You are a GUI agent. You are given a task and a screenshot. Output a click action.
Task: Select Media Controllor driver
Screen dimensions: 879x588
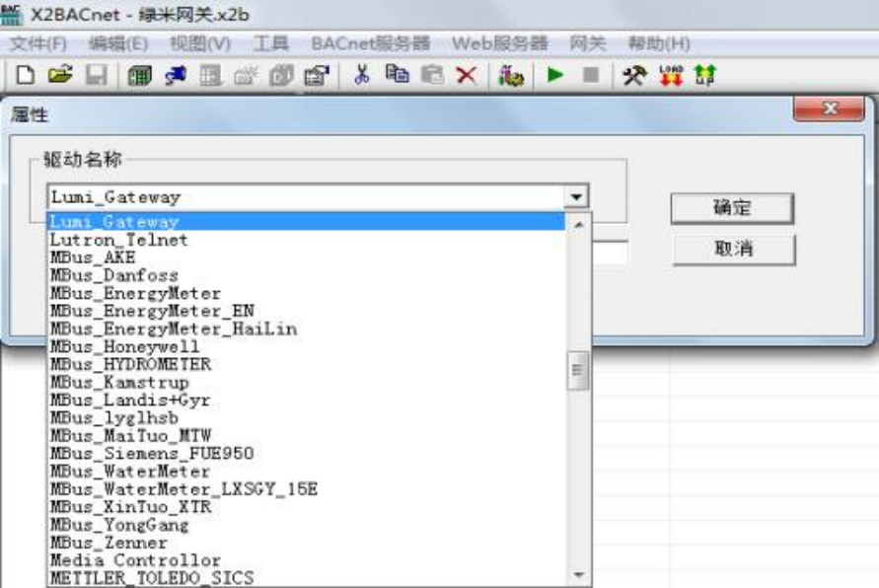click(x=307, y=560)
